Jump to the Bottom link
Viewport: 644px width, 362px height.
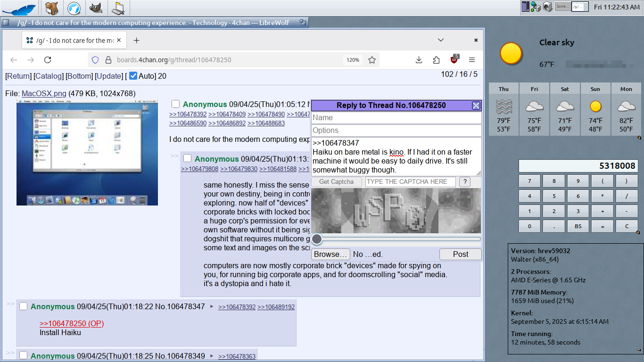79,76
